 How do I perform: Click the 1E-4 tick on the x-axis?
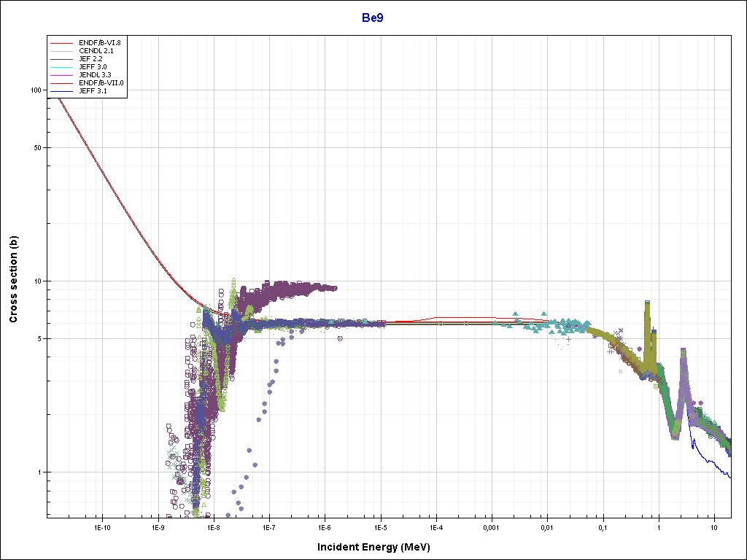(x=436, y=527)
